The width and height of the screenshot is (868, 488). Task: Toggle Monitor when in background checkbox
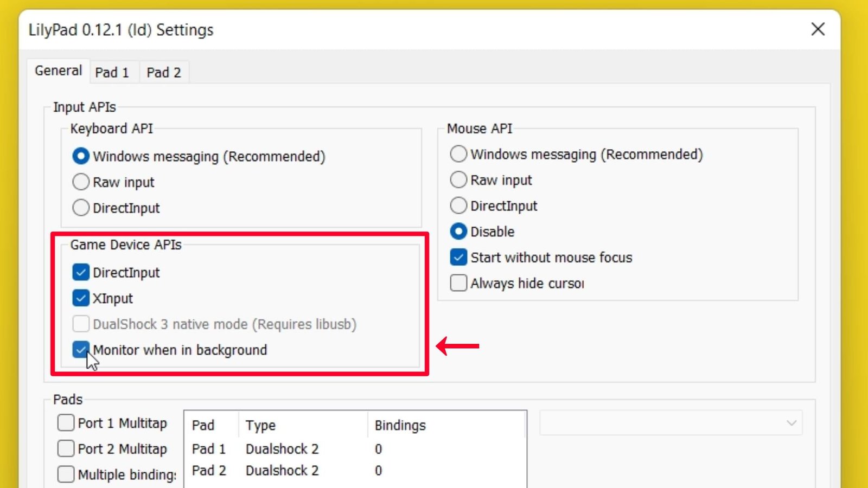81,350
